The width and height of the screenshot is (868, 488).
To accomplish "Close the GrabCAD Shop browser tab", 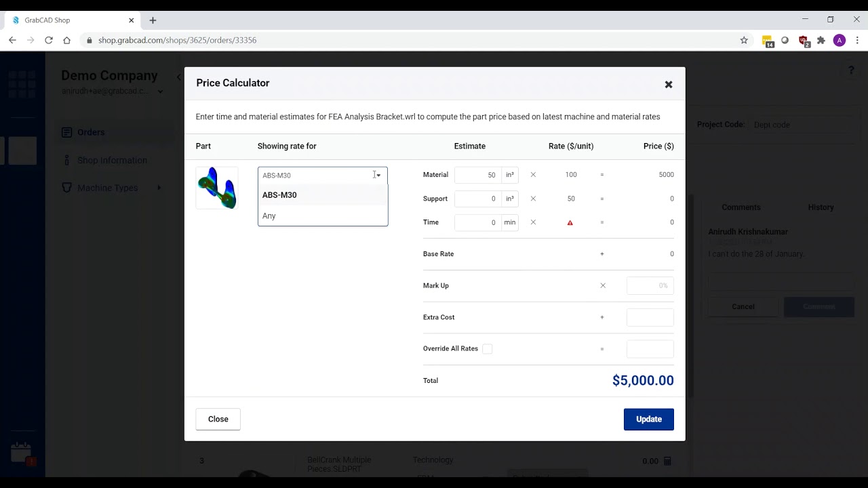I will coord(132,20).
